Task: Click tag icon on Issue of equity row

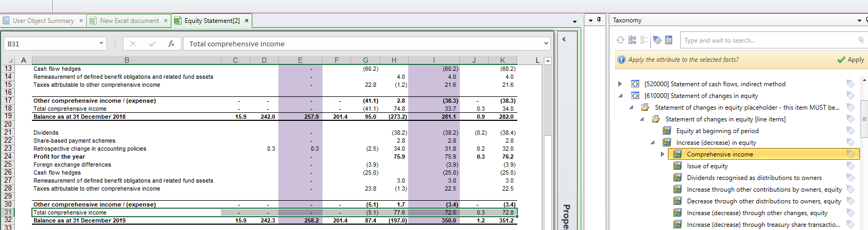Action: click(850, 166)
